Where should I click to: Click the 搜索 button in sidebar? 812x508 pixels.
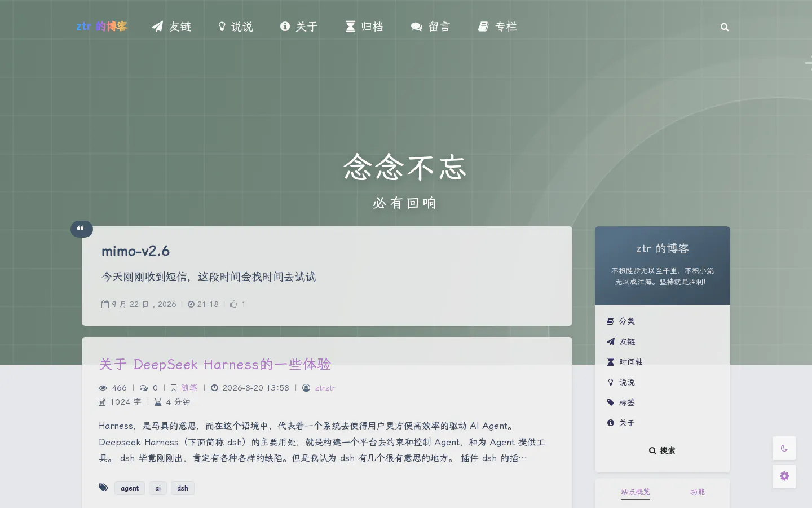click(662, 450)
